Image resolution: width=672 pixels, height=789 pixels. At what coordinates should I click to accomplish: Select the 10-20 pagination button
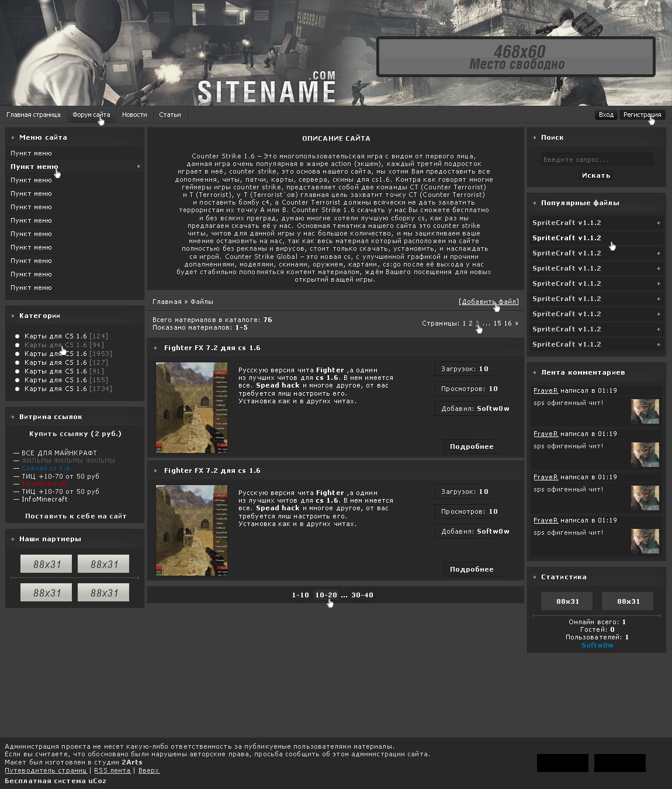[x=326, y=595]
